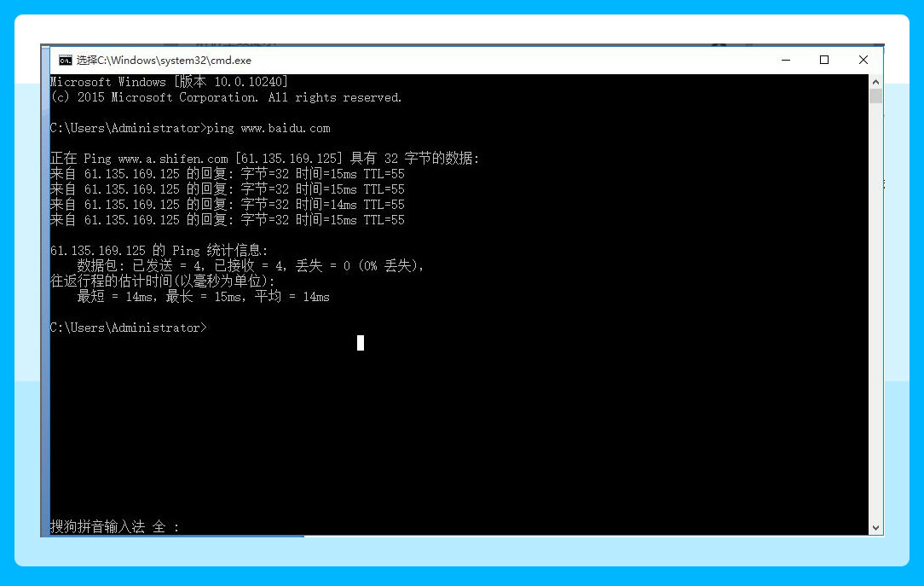Viewport: 924px width, 586px height.
Task: Click the www.a.shifen.com hostname in the output
Action: coord(173,159)
